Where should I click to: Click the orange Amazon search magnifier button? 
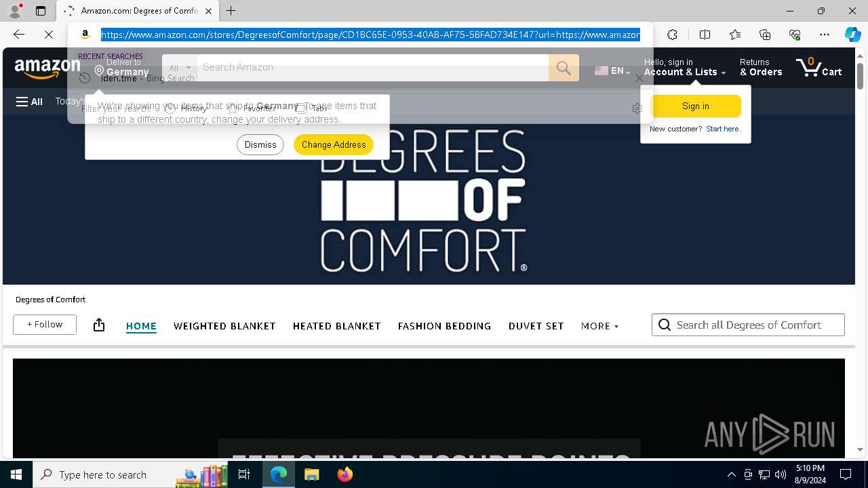click(x=564, y=68)
